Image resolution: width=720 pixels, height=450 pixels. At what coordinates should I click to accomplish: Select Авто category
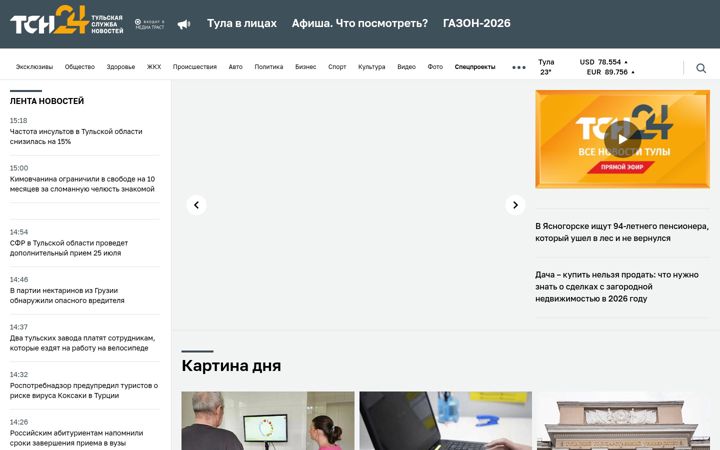tap(236, 67)
